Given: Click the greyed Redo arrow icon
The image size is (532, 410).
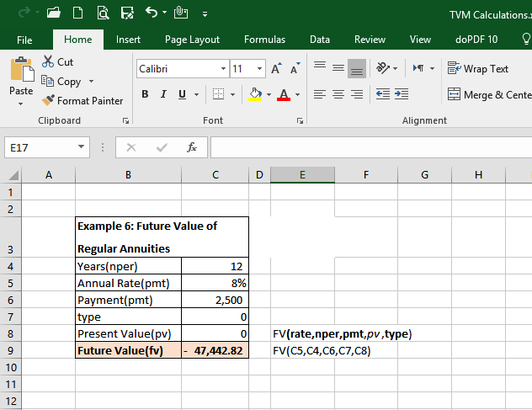Looking at the screenshot, I should click(24, 13).
